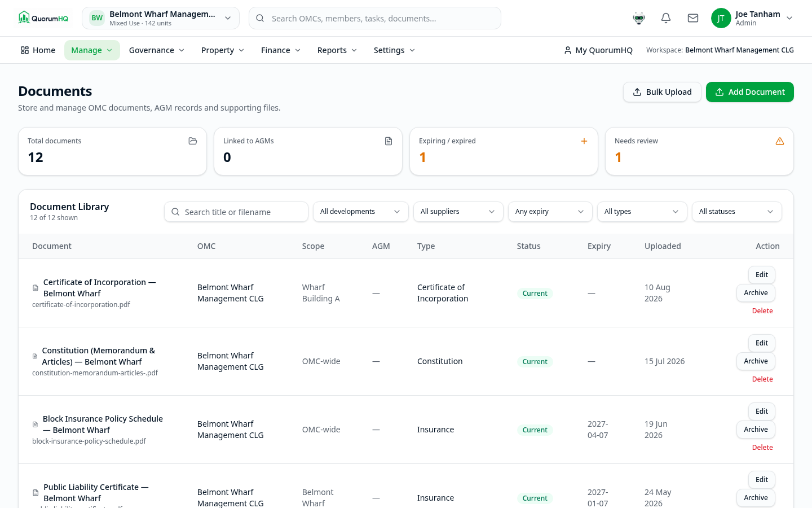Viewport: 812px width, 508px height.
Task: Click 2027-04-07 expiry date
Action: (x=598, y=430)
